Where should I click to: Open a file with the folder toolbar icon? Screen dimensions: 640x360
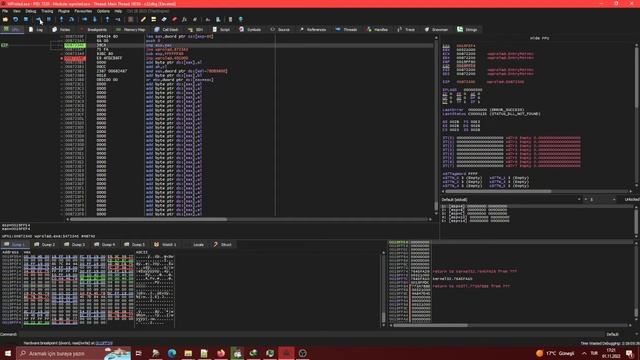[5, 19]
